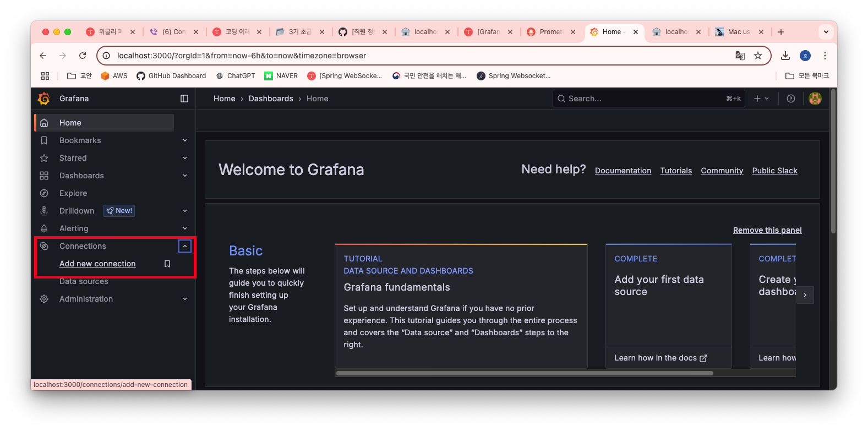Expand the Administration section chevron

185,299
